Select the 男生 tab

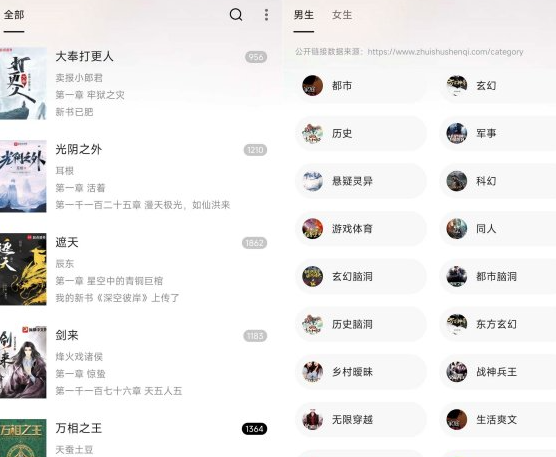[x=304, y=15]
